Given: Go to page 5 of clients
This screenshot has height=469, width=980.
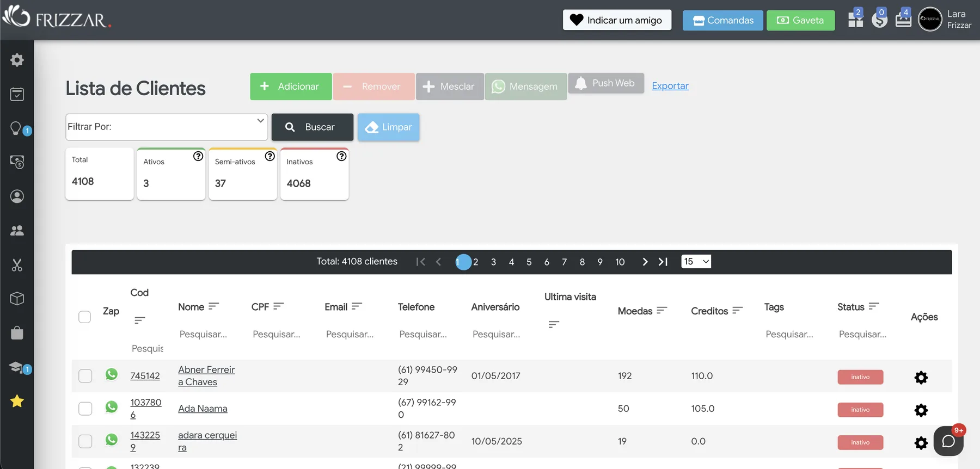Looking at the screenshot, I should click(529, 262).
